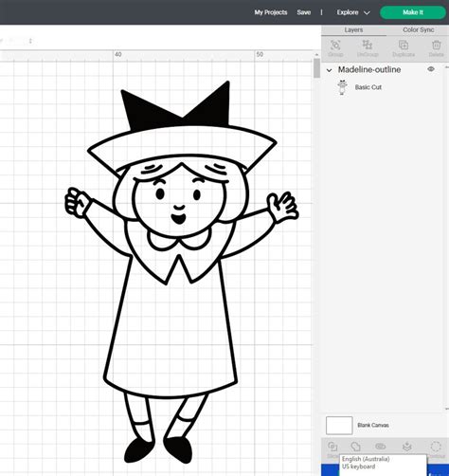This screenshot has height=476, width=449.
Task: Click the UnGroup icon
Action: [x=368, y=45]
